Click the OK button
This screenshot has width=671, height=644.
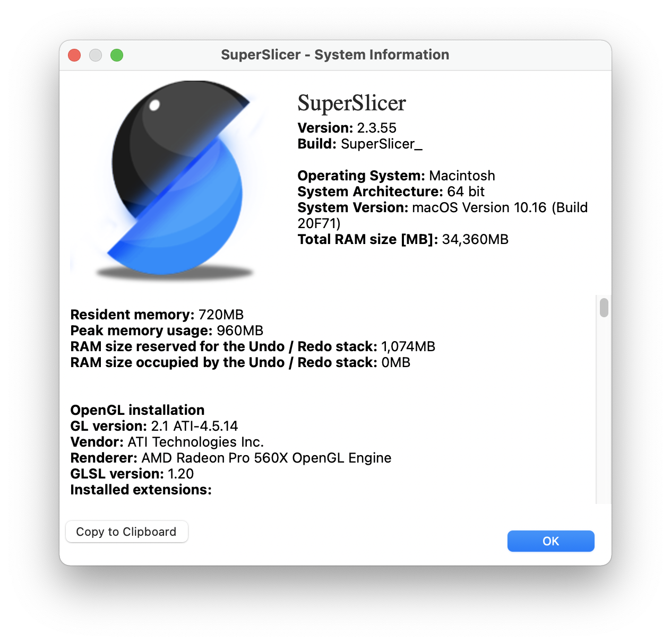pos(550,541)
